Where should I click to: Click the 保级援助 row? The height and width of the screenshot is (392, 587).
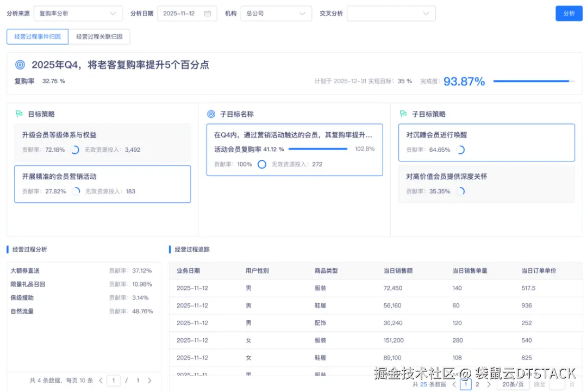point(84,297)
